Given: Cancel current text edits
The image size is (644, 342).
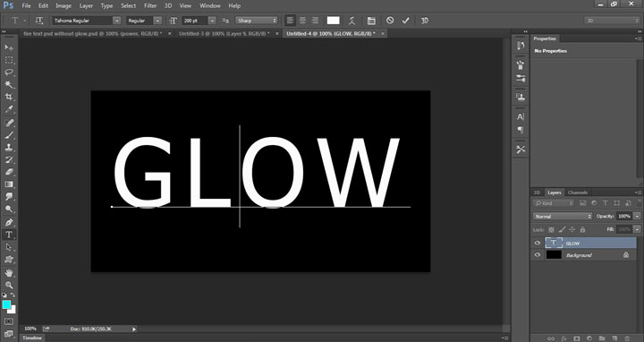Looking at the screenshot, I should click(390, 20).
